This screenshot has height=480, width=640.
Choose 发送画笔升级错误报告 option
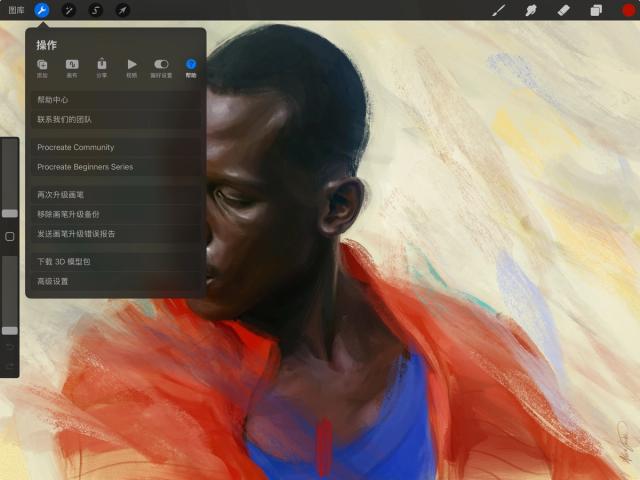click(116, 234)
